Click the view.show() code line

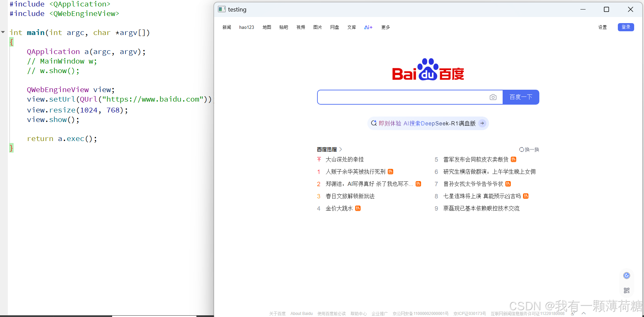[x=53, y=120]
